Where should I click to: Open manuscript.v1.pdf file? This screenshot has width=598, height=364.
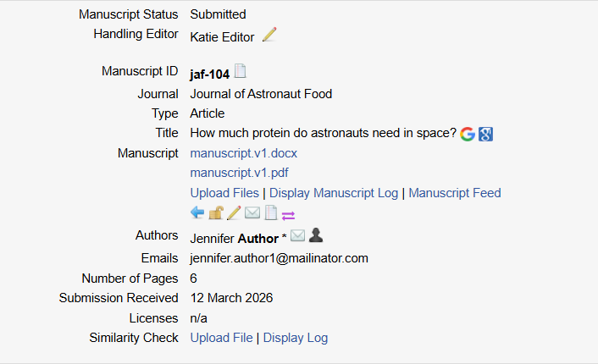point(241,173)
